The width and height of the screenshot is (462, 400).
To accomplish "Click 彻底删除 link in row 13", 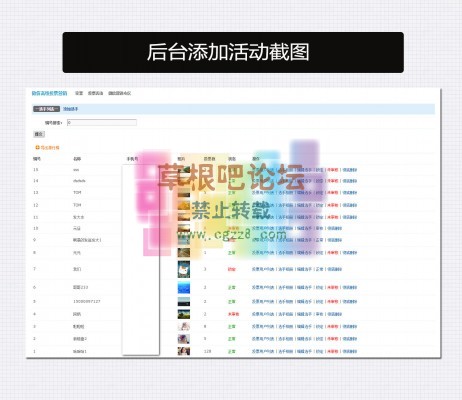I will pos(350,193).
